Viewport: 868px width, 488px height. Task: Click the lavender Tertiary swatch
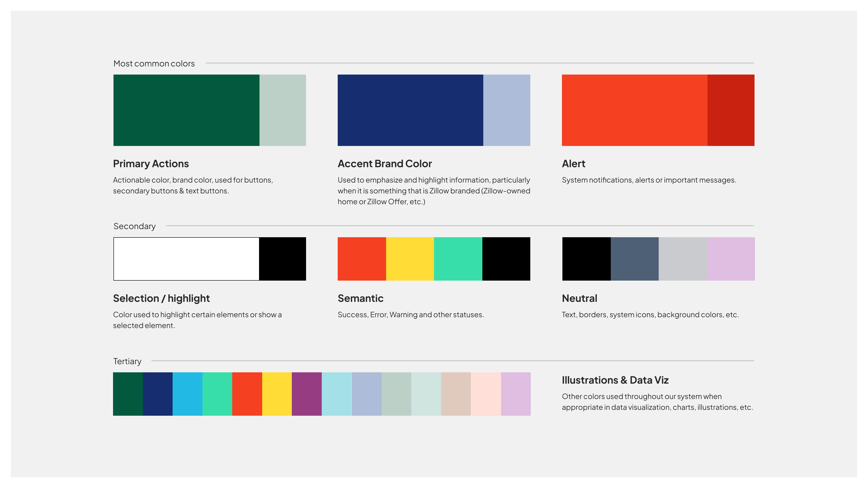point(516,394)
